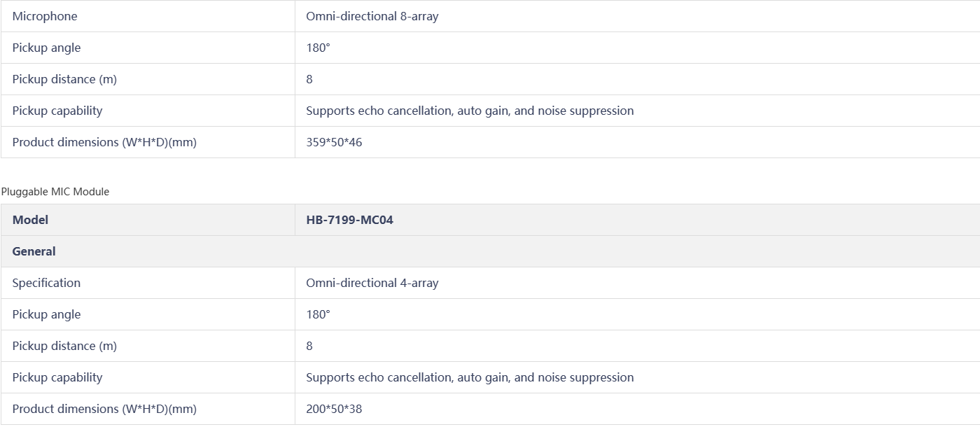The height and width of the screenshot is (427, 980).
Task: Click the 359*50*46 dimensions value
Action: click(334, 142)
